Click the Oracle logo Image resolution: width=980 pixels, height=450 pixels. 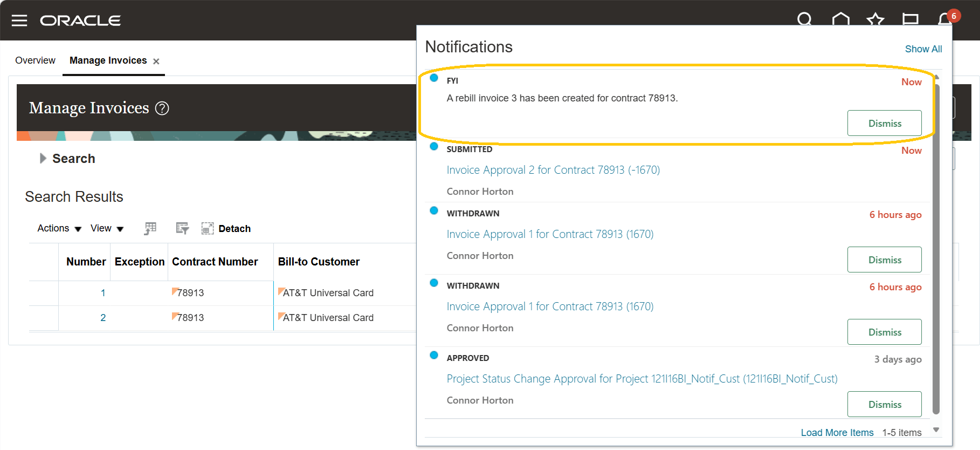pyautogui.click(x=80, y=21)
